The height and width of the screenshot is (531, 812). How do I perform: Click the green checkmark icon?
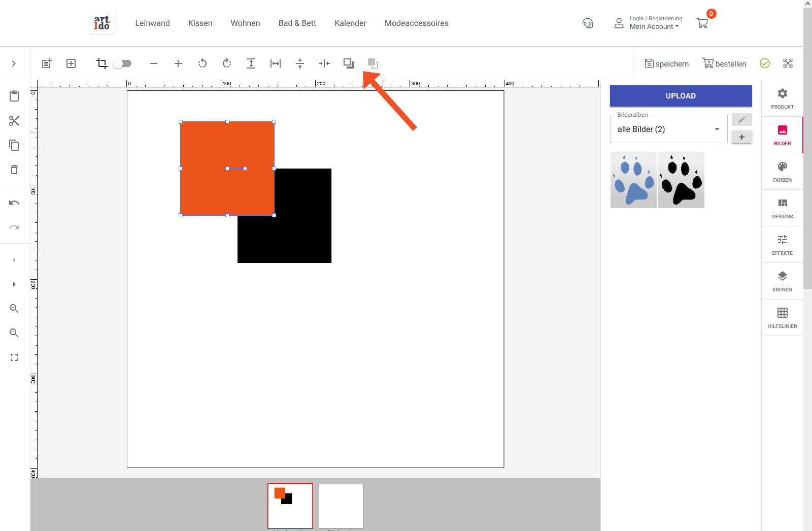coord(765,63)
